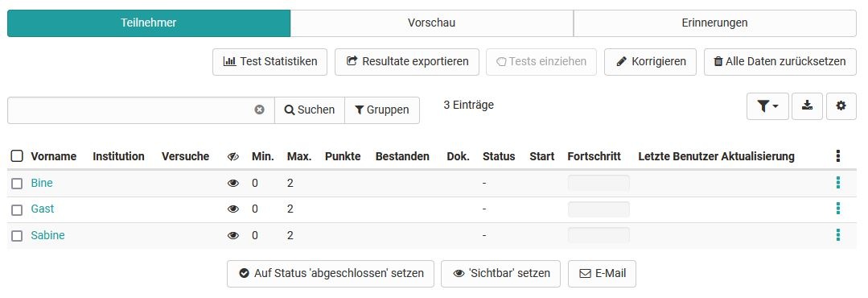Viewport: 868px width, 298px height.
Task: Toggle visibility eye icon in Gast's row
Action: pyautogui.click(x=233, y=209)
